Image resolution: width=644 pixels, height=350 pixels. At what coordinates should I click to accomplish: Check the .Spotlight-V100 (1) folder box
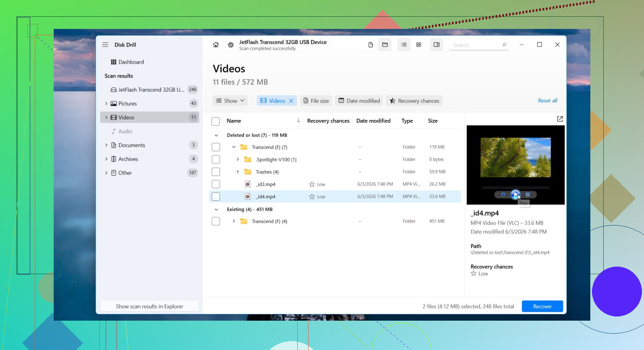(216, 160)
